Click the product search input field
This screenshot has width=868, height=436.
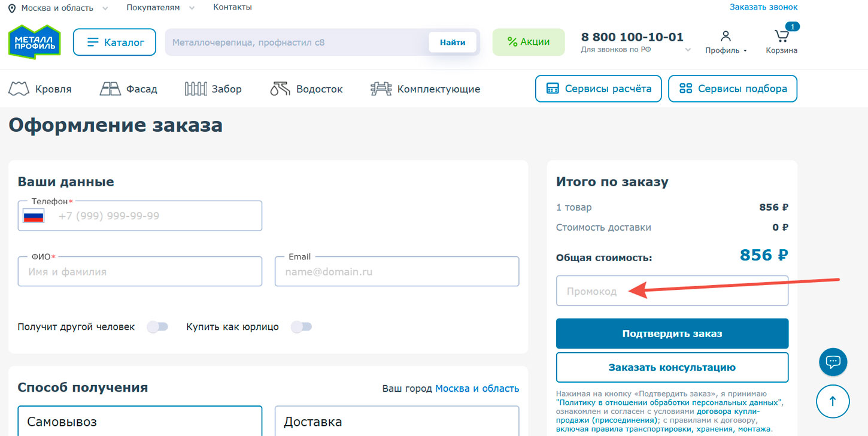pos(298,43)
